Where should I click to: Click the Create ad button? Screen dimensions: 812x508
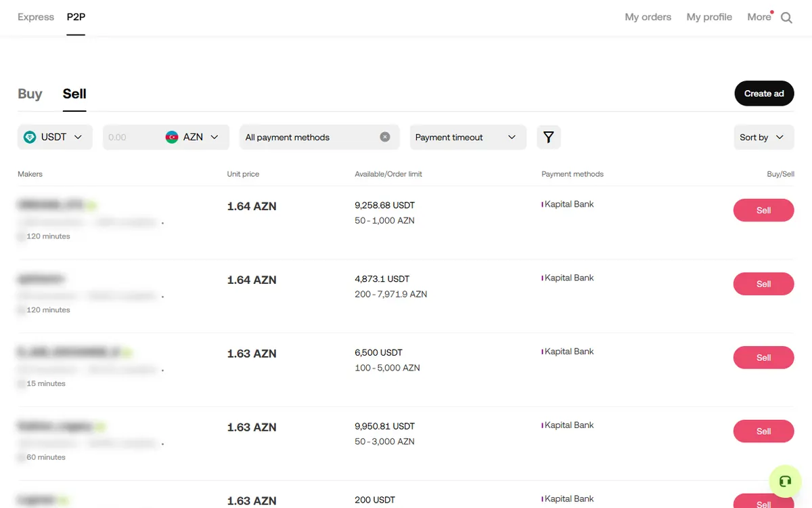(x=764, y=93)
